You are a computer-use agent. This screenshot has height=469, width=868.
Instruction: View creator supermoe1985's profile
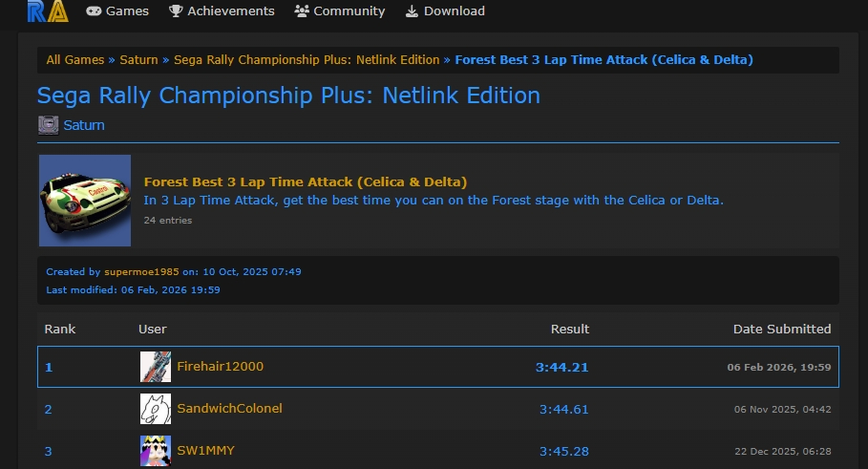141,272
